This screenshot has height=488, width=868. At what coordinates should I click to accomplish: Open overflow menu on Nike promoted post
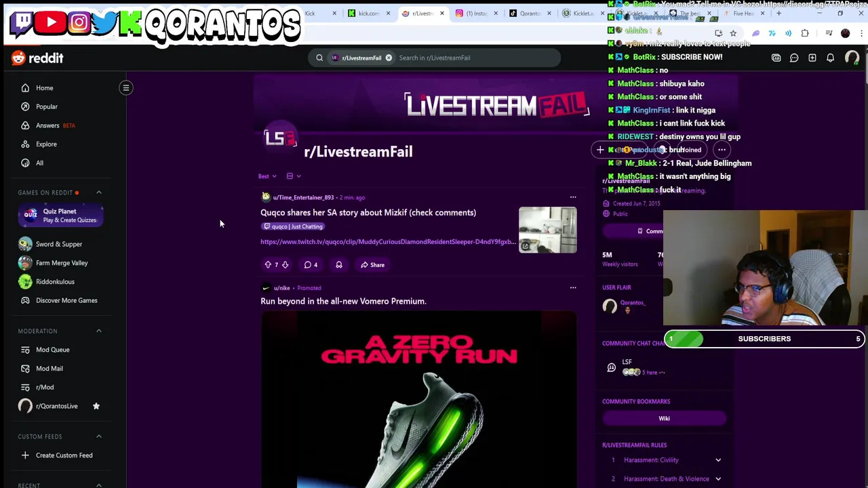(x=573, y=287)
